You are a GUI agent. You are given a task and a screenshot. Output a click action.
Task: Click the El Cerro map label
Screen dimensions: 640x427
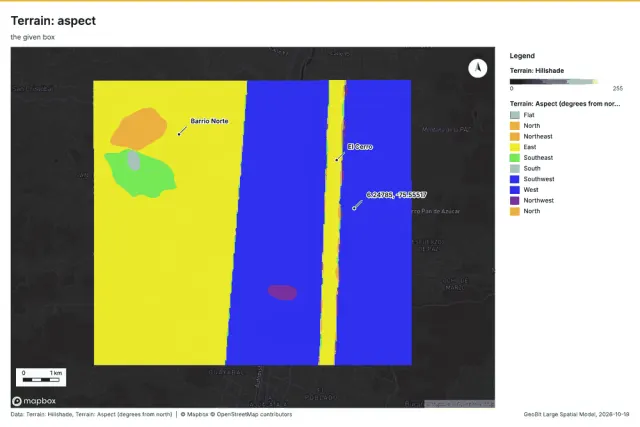click(x=360, y=147)
